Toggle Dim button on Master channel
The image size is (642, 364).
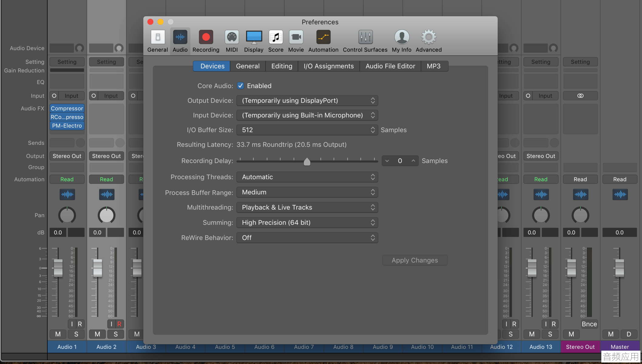click(629, 334)
